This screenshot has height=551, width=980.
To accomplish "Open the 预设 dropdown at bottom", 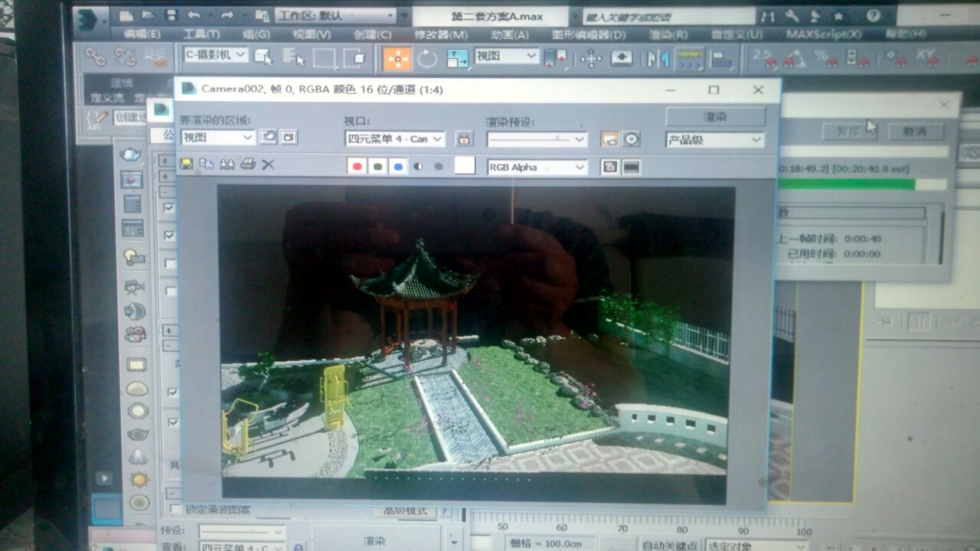I will tap(242, 531).
